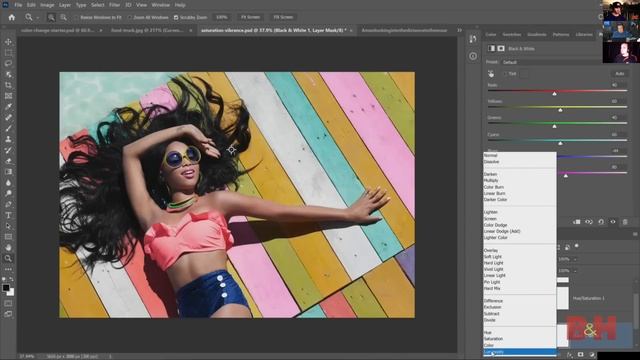Screen dimensions: 640x360
Task: Open the Image menu
Action: [47, 5]
